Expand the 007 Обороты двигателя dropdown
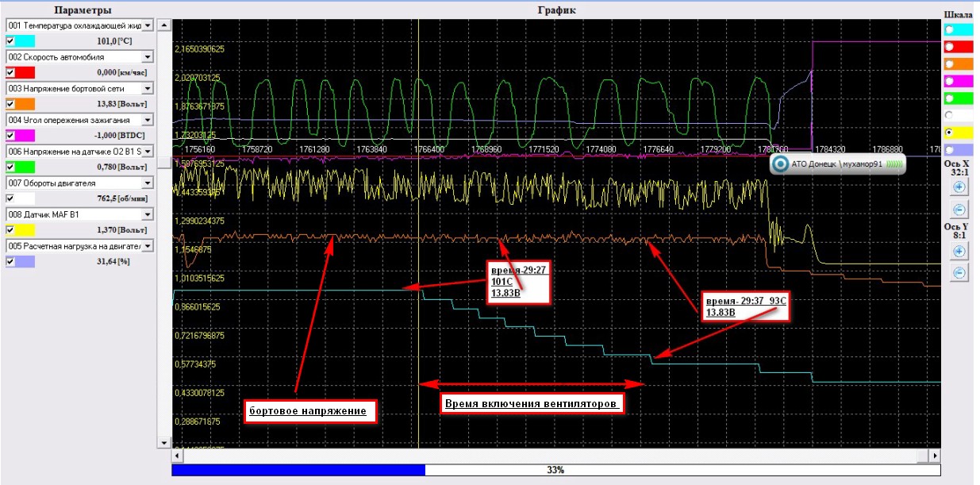Viewport: 980px width, 485px height. click(x=147, y=183)
